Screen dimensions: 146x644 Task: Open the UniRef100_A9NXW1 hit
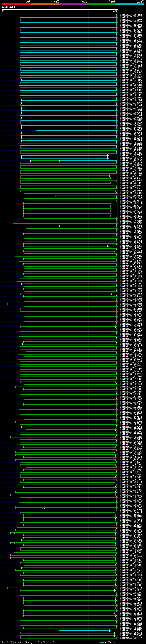[x=131, y=98]
